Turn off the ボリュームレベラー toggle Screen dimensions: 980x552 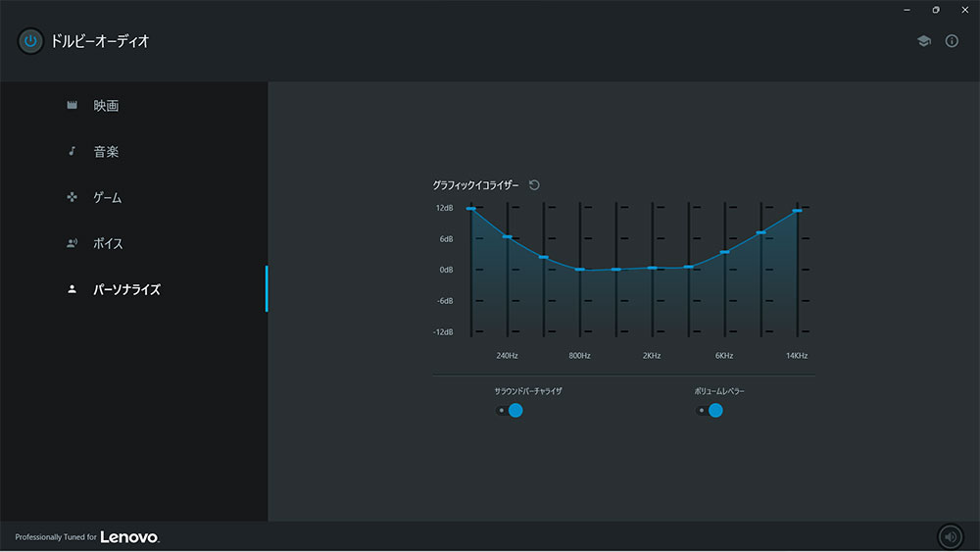coord(710,411)
